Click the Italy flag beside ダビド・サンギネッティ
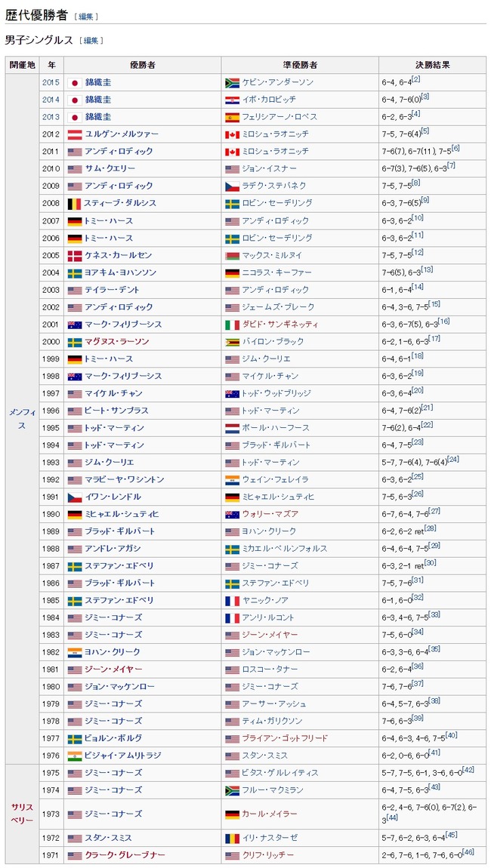The width and height of the screenshot is (491, 868). 232,325
